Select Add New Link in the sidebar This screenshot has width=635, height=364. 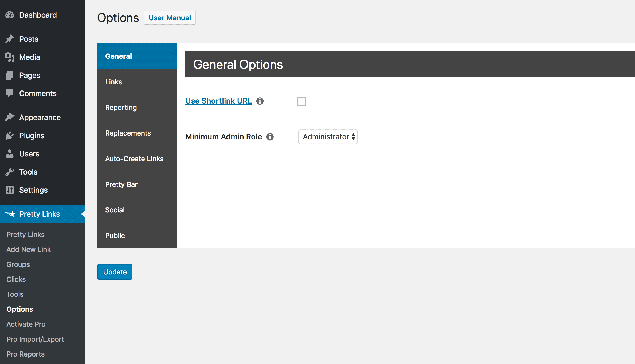point(28,249)
